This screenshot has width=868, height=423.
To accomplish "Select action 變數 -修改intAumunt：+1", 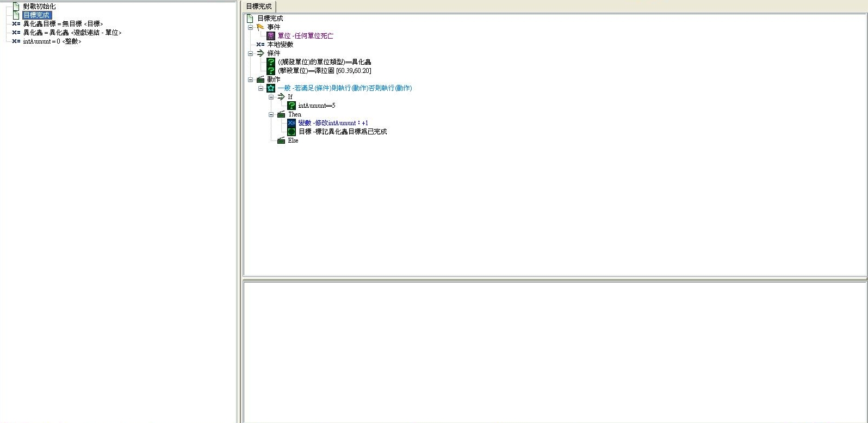I will pos(333,123).
